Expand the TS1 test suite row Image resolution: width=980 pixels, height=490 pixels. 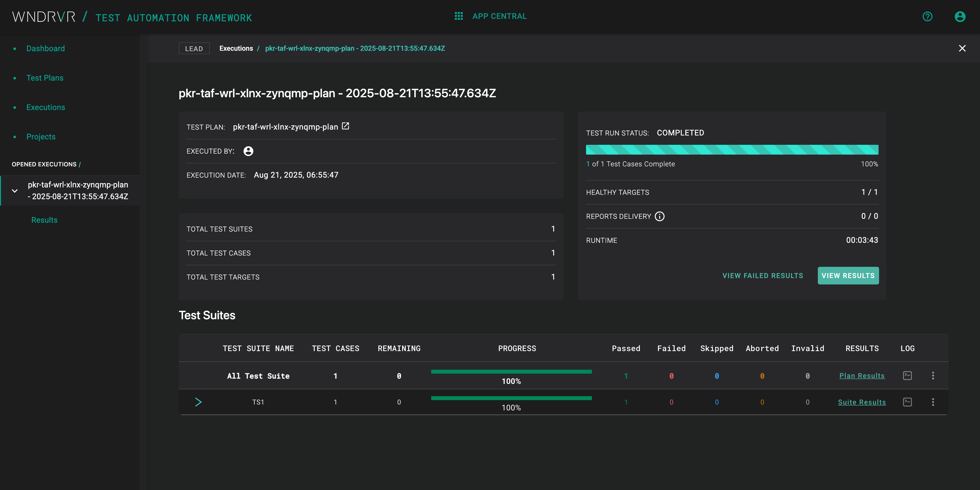point(199,402)
